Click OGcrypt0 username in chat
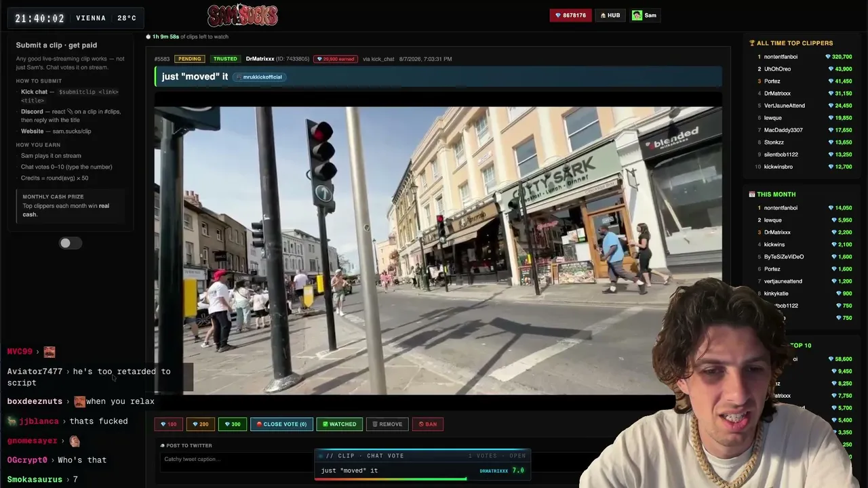868x488 pixels. click(27, 460)
